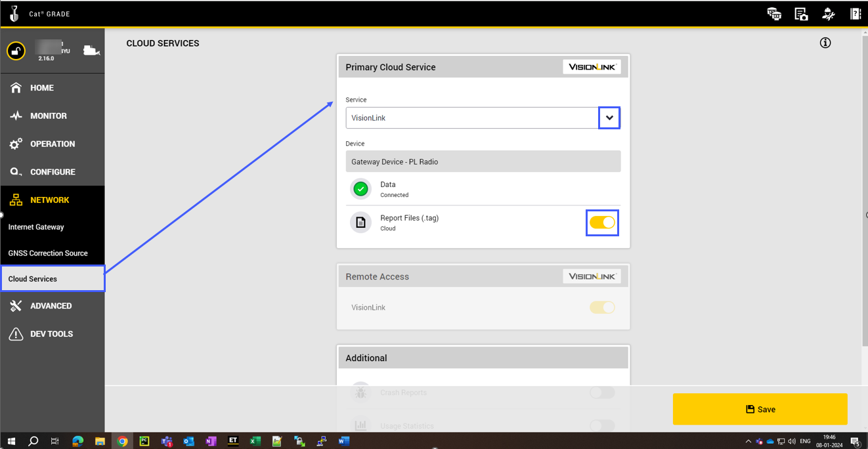The height and width of the screenshot is (449, 868).
Task: Go to the HOME page in sidebar
Action: coord(42,88)
